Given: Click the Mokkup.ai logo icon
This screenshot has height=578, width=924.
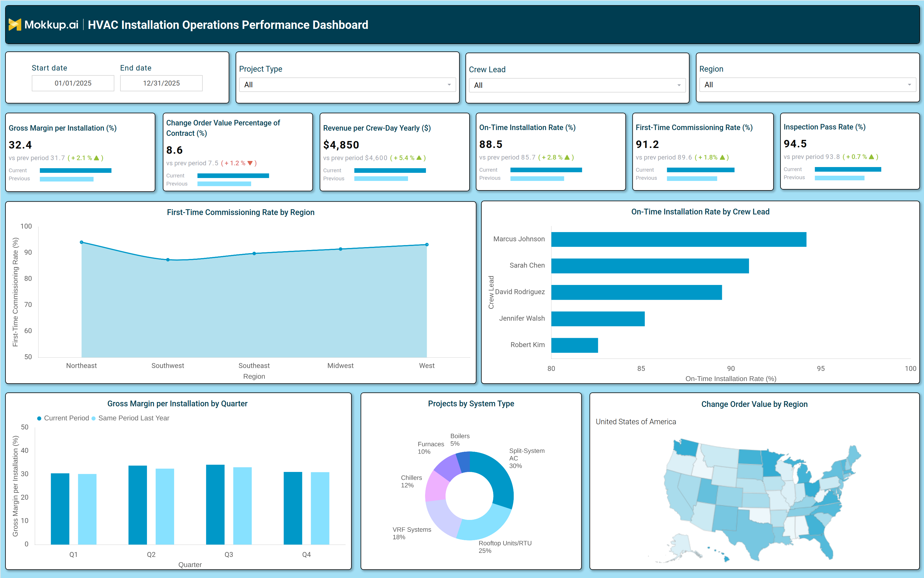Looking at the screenshot, I should click(14, 25).
